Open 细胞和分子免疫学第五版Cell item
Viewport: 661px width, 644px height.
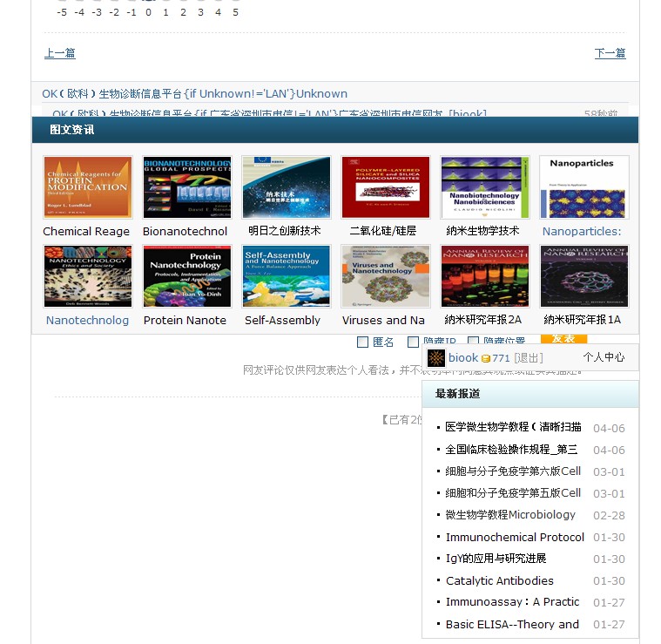(513, 493)
